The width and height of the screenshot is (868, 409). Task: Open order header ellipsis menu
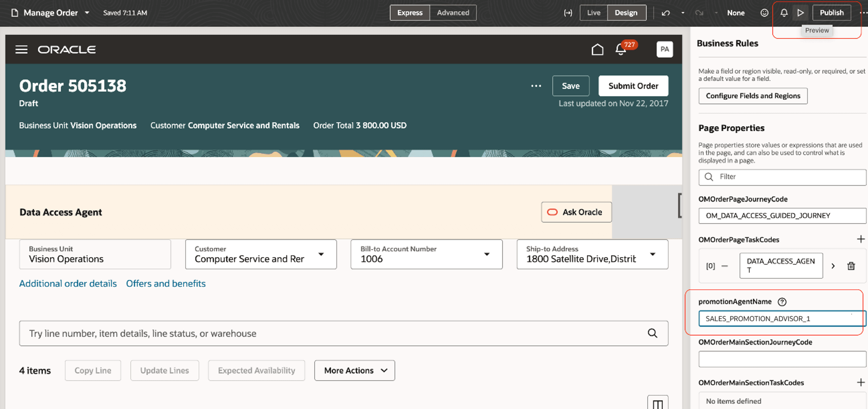click(536, 86)
